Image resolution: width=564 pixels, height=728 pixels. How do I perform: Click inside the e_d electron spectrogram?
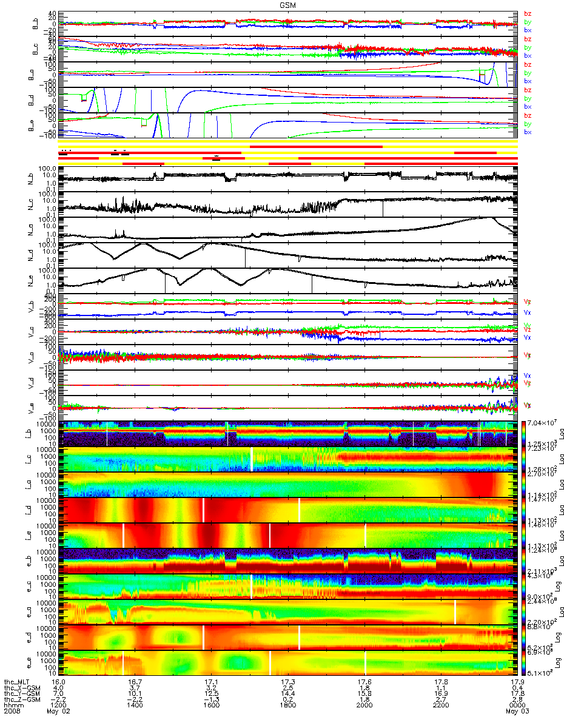pyautogui.click(x=288, y=638)
